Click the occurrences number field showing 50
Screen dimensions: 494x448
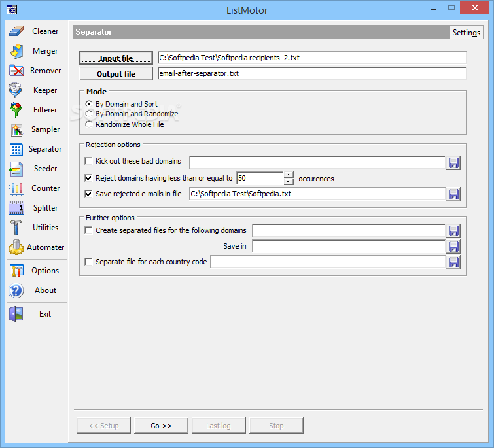tap(260, 178)
